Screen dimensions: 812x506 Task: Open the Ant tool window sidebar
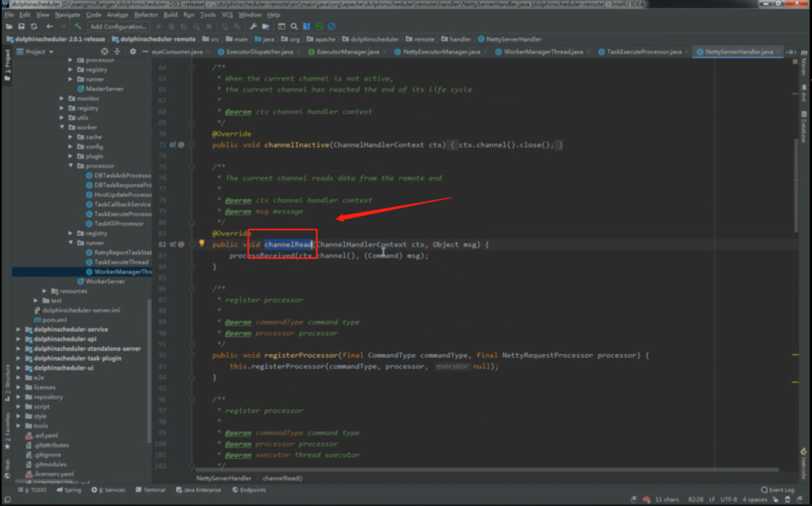[x=804, y=94]
